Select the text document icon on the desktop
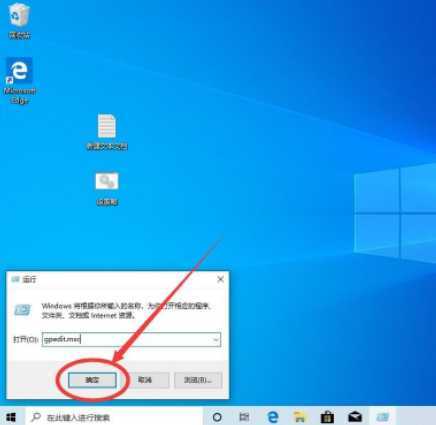This screenshot has height=425, width=436. click(107, 131)
